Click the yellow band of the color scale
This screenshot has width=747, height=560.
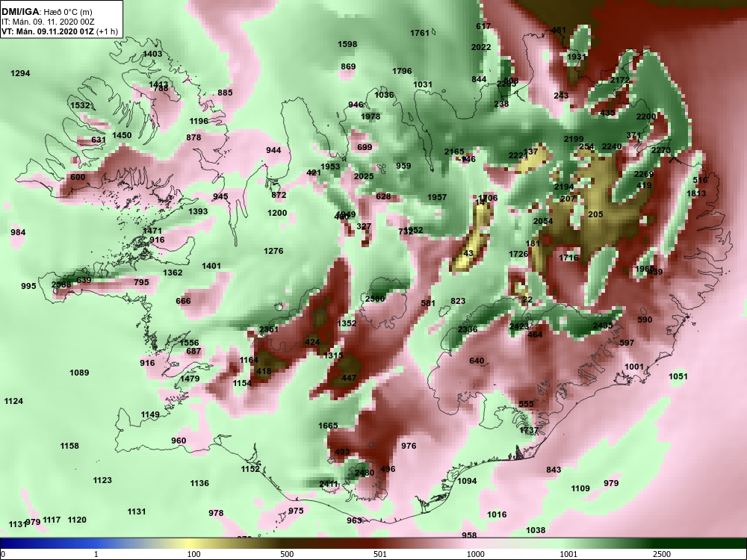pos(188,544)
